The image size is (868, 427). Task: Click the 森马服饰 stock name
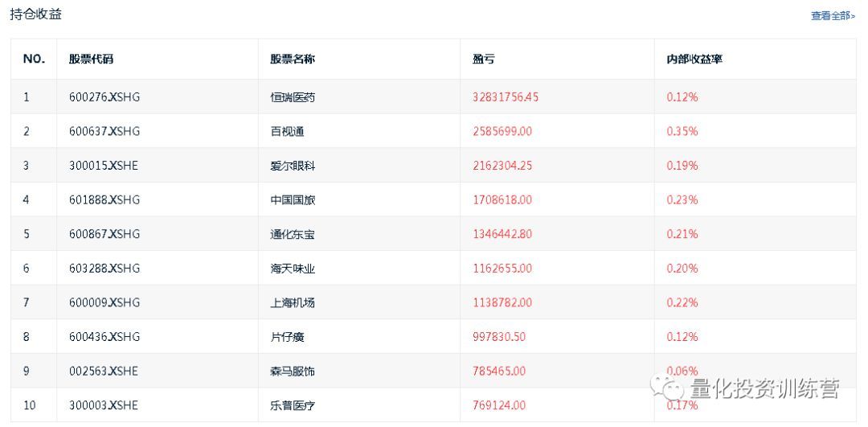point(293,371)
